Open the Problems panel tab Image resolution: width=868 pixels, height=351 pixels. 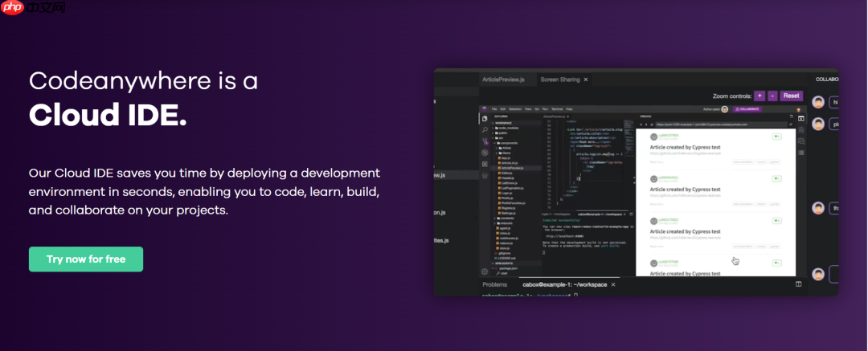coord(494,284)
